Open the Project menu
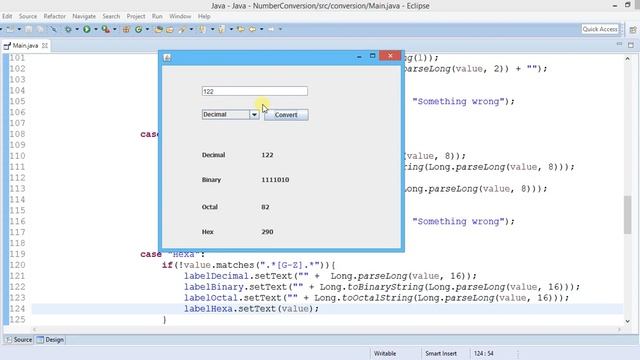Image resolution: width=640 pixels, height=360 pixels. point(136,16)
